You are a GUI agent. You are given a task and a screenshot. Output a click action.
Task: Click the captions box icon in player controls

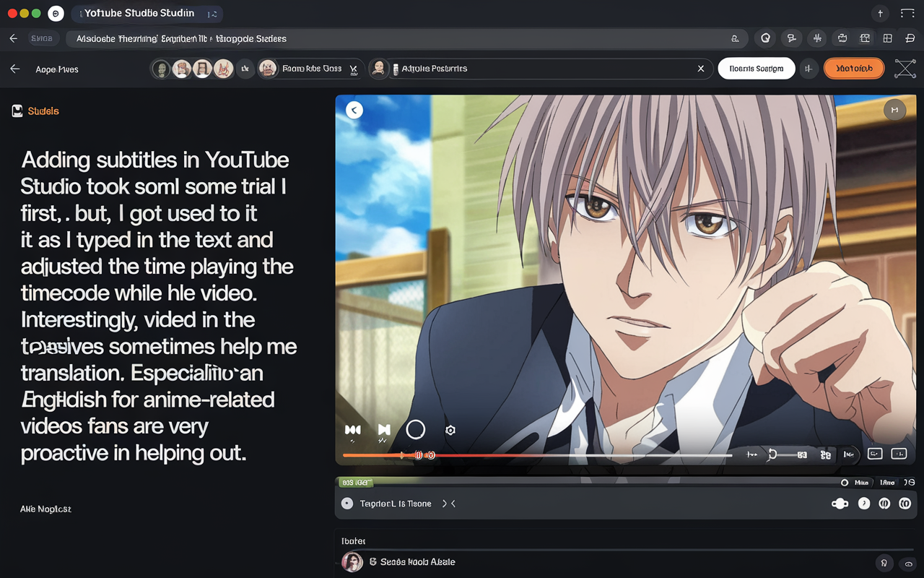[x=875, y=454]
